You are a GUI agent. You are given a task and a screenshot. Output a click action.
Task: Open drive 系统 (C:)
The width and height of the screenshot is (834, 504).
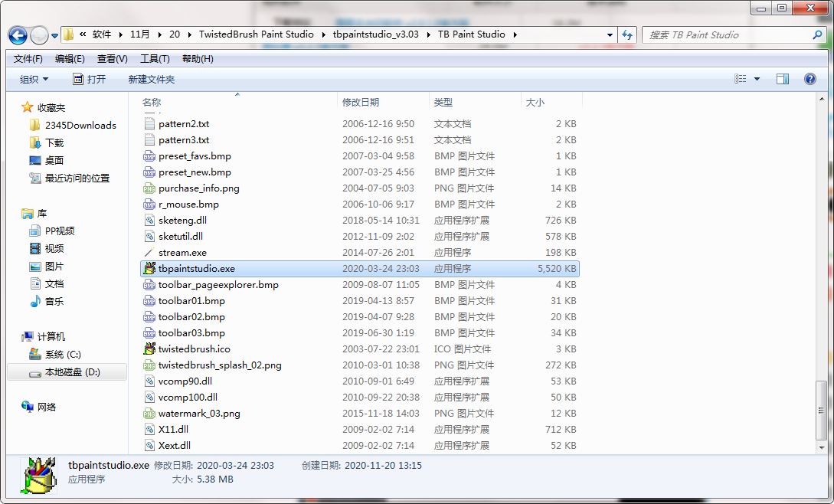click(x=63, y=355)
